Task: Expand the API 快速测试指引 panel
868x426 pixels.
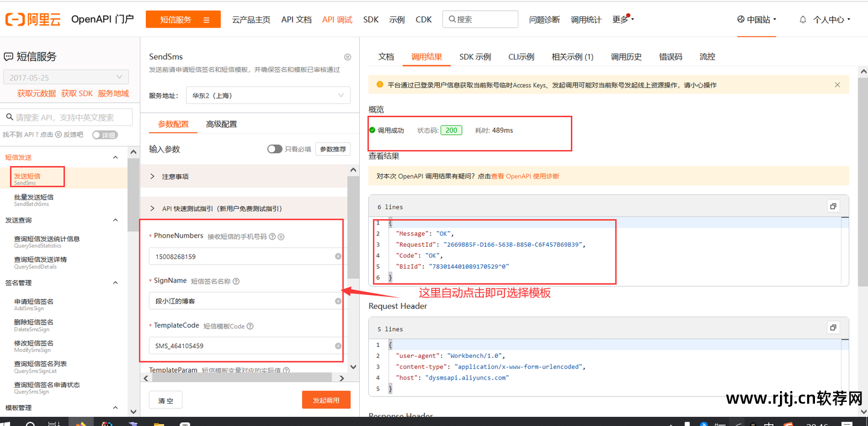Action: pyautogui.click(x=244, y=208)
